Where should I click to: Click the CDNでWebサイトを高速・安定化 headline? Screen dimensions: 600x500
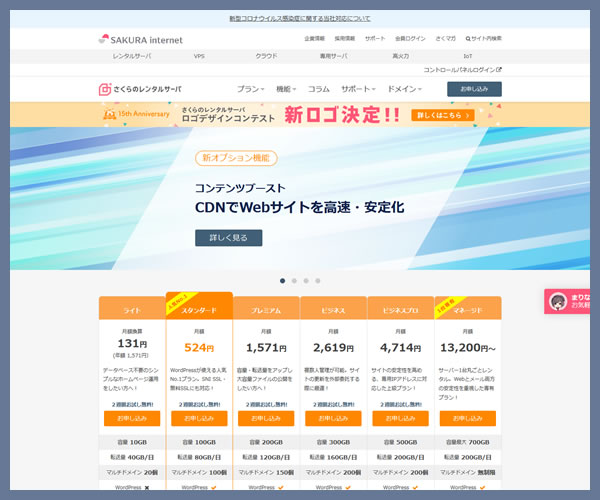click(x=300, y=207)
